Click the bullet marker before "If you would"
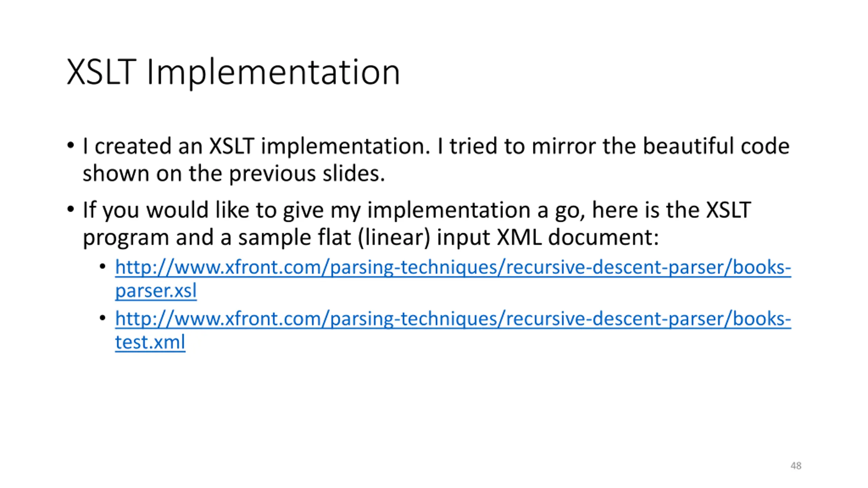 (70, 210)
